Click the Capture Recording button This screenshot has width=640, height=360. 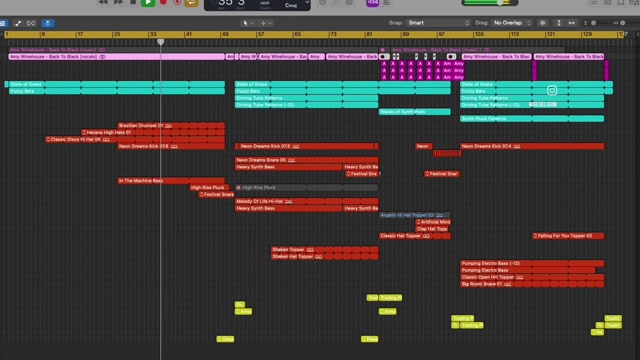coord(177,2)
